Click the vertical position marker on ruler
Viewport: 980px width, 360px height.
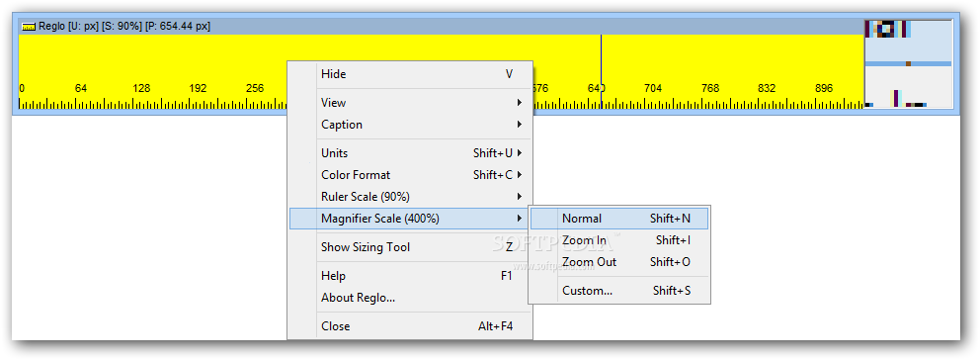(602, 71)
